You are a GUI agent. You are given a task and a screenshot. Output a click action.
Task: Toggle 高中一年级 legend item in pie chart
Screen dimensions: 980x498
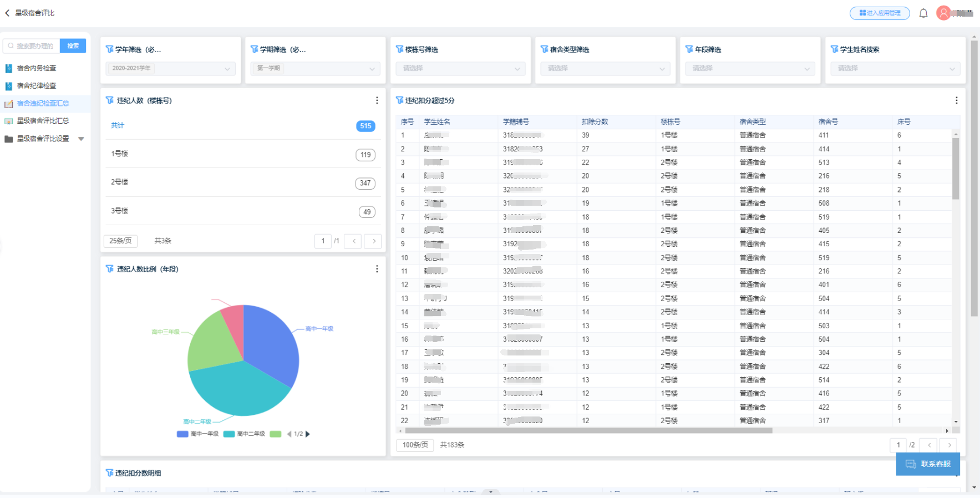click(198, 434)
